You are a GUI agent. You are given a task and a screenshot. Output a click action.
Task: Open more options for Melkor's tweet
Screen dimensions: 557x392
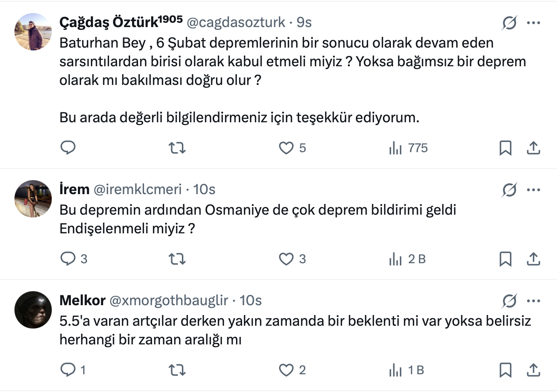pyautogui.click(x=533, y=301)
